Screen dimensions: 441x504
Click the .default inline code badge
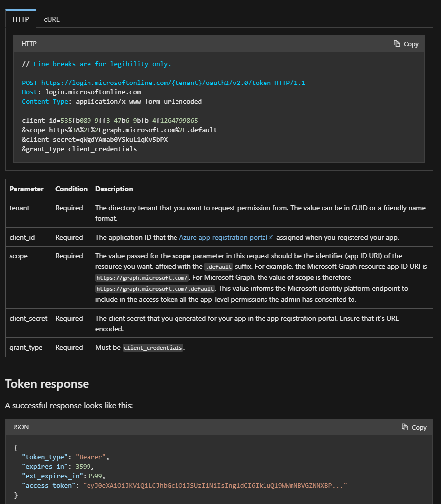(x=218, y=267)
